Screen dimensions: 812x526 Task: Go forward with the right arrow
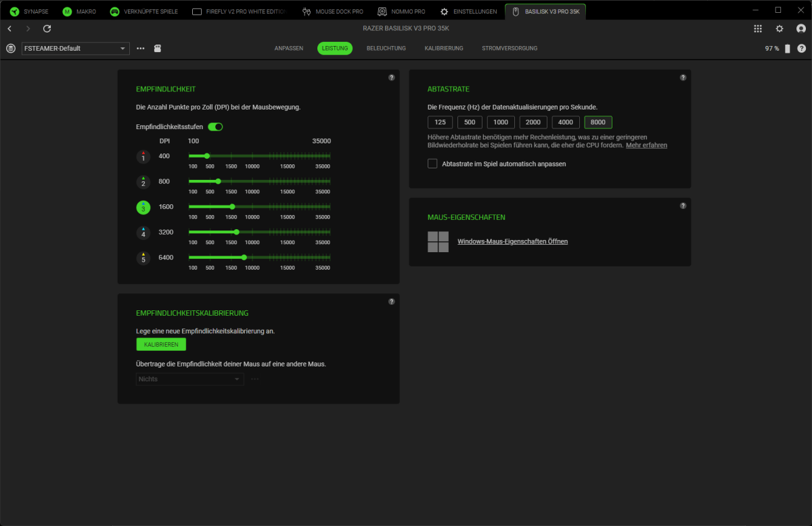pyautogui.click(x=28, y=28)
